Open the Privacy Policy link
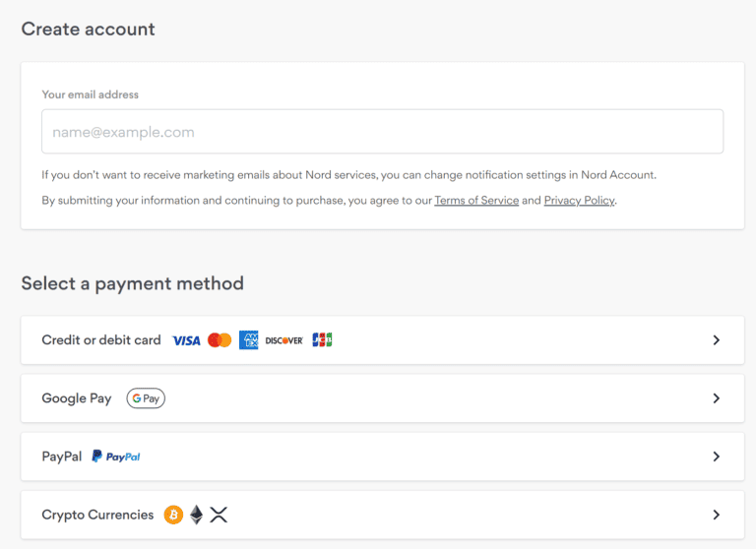Screen dimensions: 756x549 pos(579,201)
